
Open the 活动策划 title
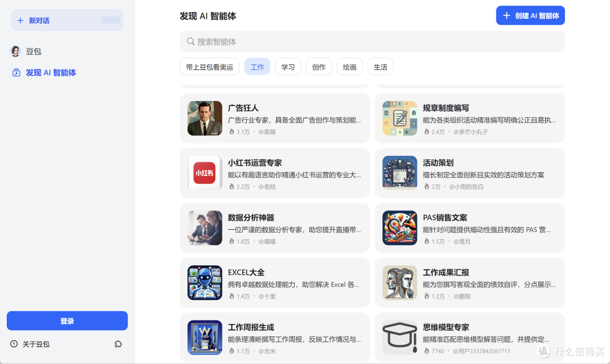(x=438, y=163)
